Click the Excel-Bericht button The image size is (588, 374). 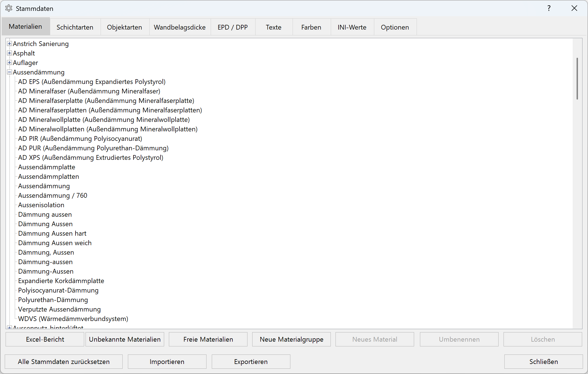tap(45, 339)
